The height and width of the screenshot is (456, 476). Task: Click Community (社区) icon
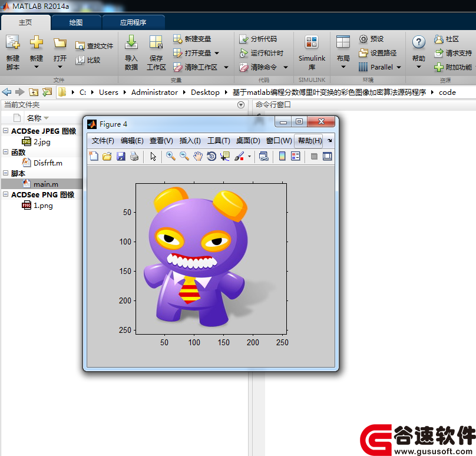point(439,39)
